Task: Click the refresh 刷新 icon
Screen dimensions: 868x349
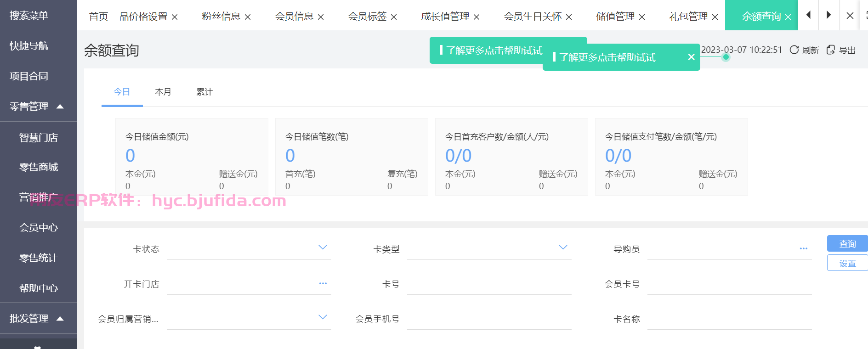Action: coord(794,50)
